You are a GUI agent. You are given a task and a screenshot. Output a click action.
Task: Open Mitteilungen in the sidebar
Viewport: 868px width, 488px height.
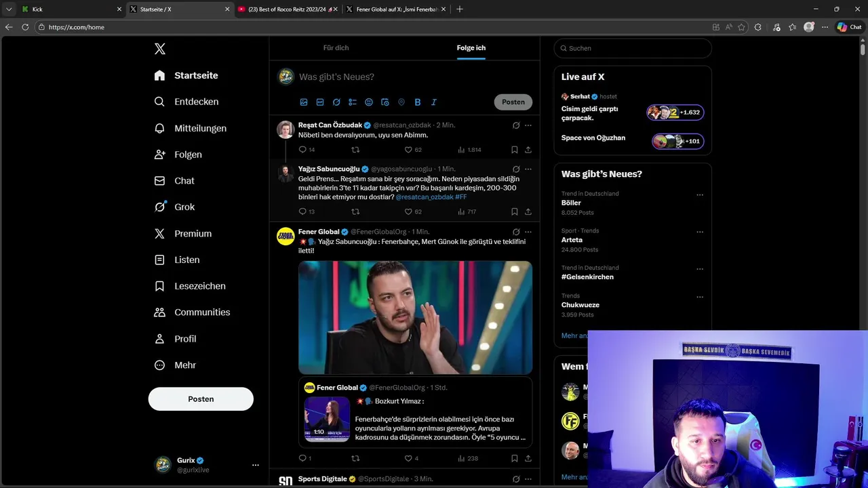(x=190, y=128)
